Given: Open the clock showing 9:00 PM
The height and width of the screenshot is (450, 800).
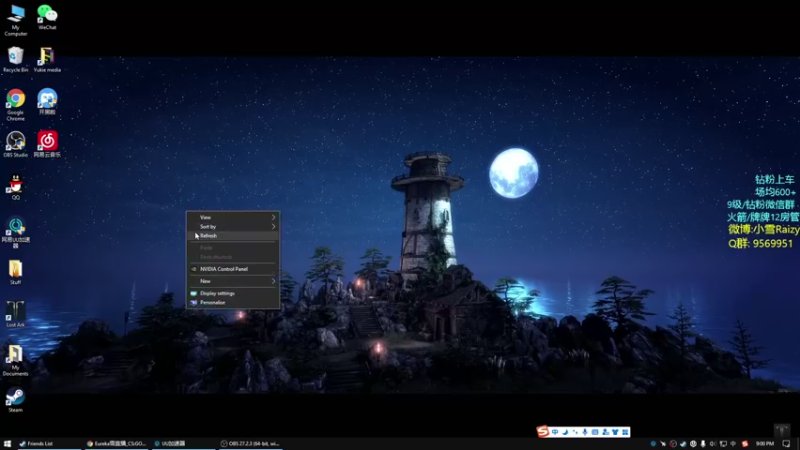Looking at the screenshot, I should click(765, 444).
